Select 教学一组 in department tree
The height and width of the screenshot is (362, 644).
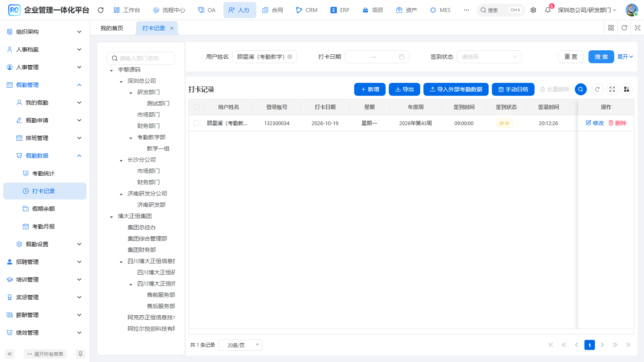tap(158, 148)
